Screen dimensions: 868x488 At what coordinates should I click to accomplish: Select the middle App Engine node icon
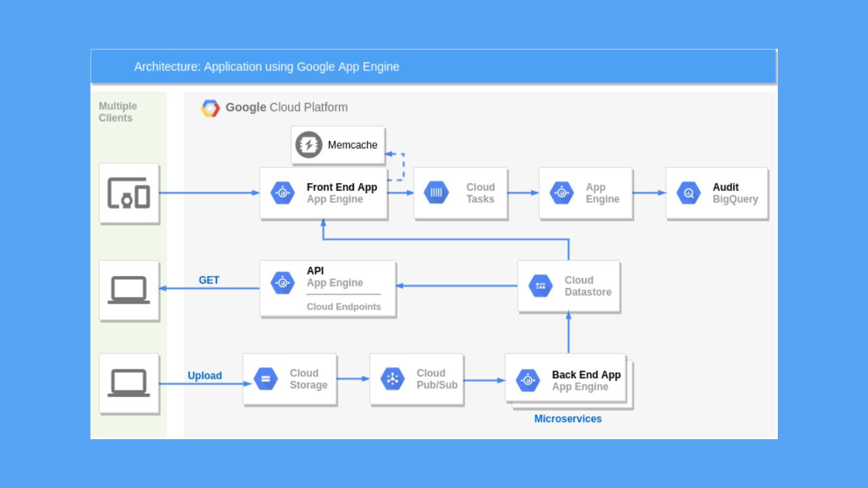(562, 192)
